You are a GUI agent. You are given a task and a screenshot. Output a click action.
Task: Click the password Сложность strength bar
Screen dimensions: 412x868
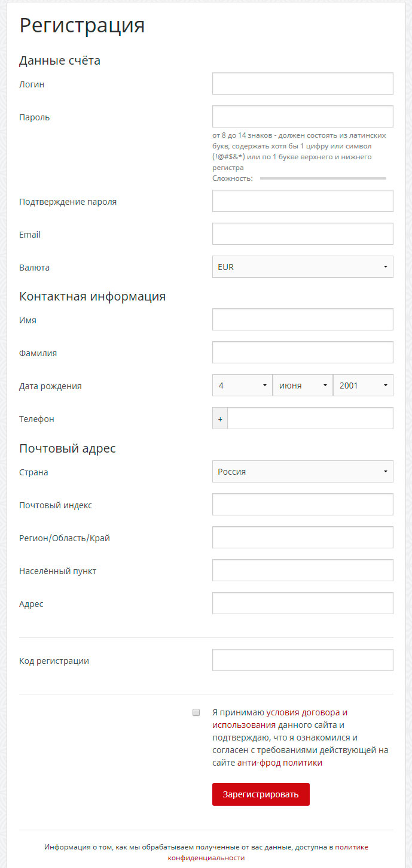pyautogui.click(x=323, y=178)
